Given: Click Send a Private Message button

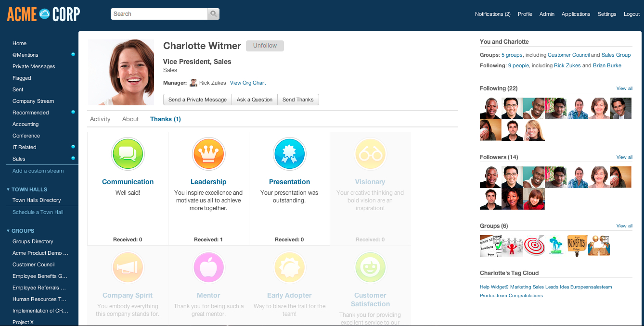Looking at the screenshot, I should pyautogui.click(x=197, y=100).
